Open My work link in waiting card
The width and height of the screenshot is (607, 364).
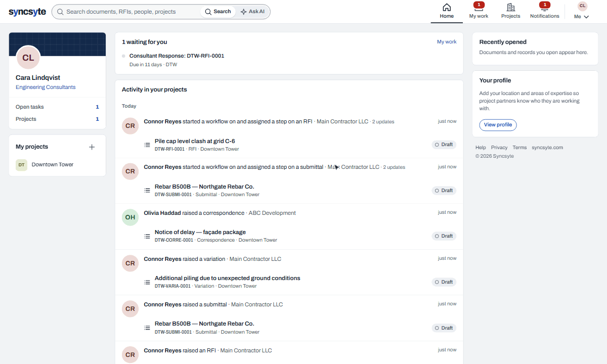click(x=447, y=42)
